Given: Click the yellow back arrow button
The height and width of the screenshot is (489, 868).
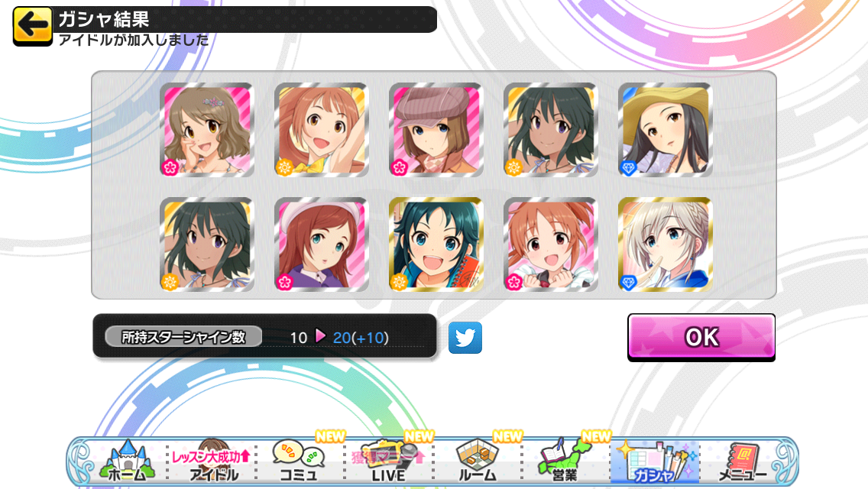Looking at the screenshot, I should point(33,26).
